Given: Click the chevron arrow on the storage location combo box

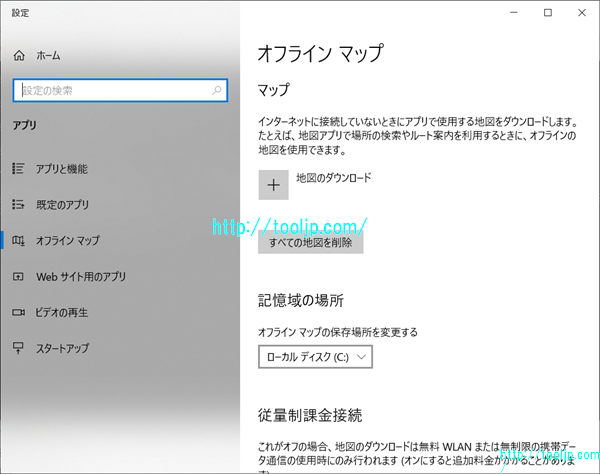Looking at the screenshot, I should [361, 356].
